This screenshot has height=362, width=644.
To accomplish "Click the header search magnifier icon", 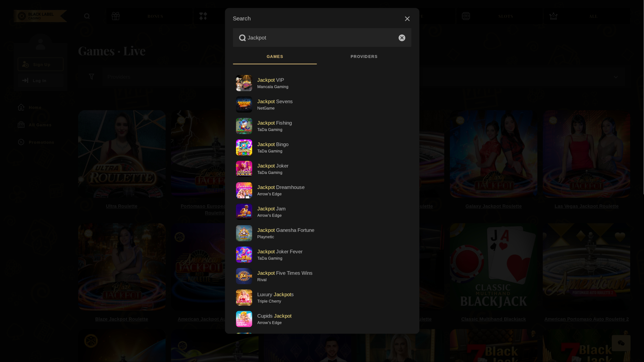I will (87, 16).
